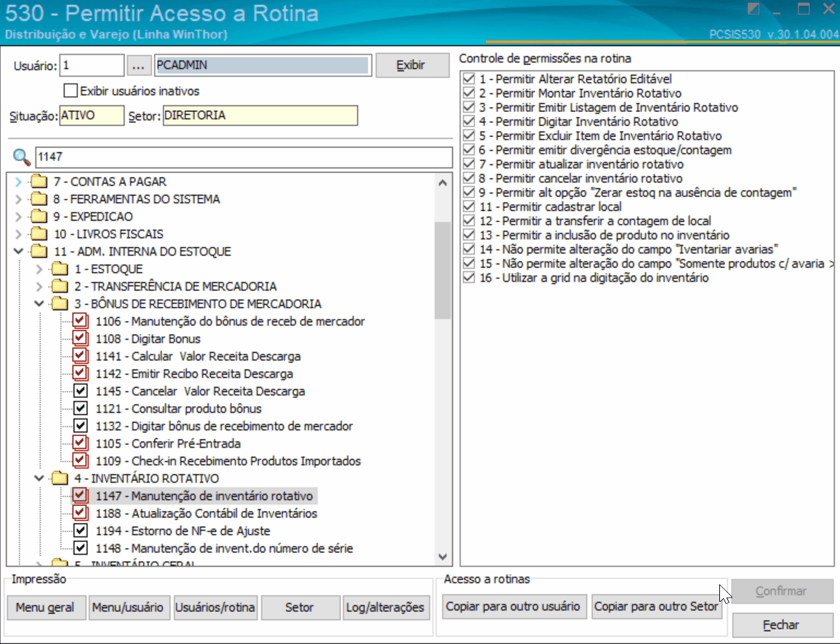This screenshot has width=840, height=644.
Task: Select row 1109 - Check-in Recebimento Produtos Importados
Action: 228,461
